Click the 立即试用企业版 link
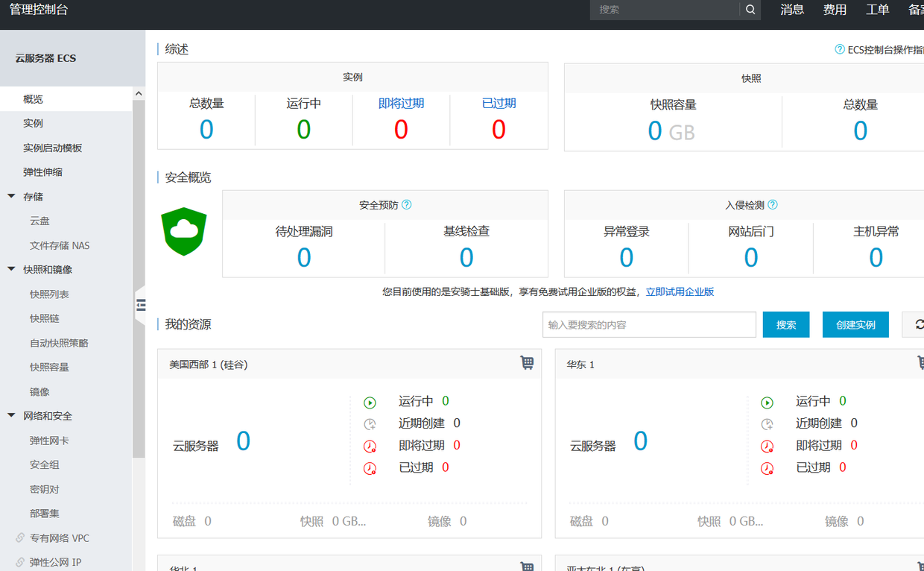Screen dimensions: 924x571 coord(680,291)
